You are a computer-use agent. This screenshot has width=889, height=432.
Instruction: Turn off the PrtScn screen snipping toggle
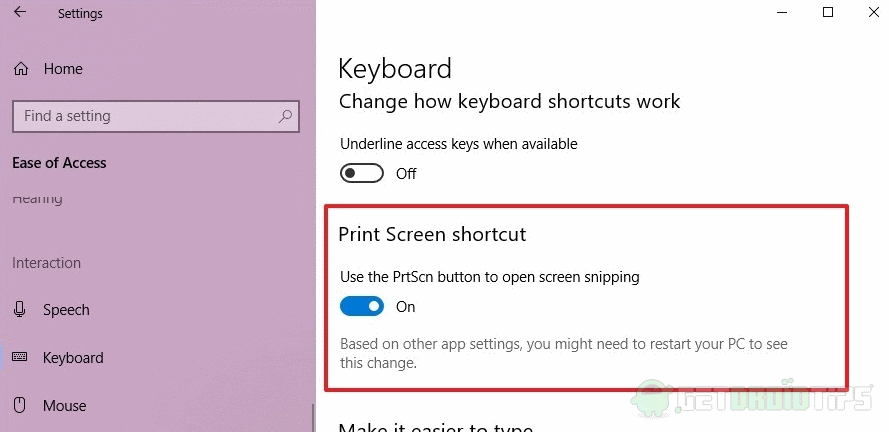pos(362,307)
